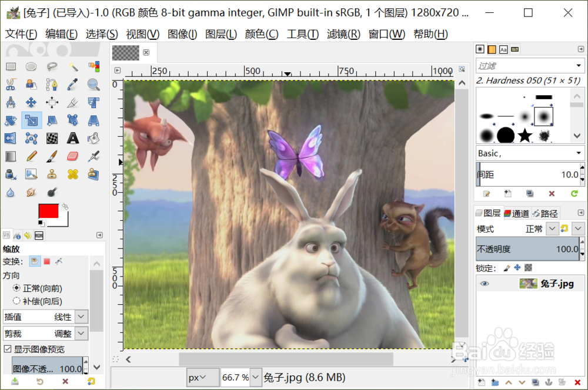Screen dimensions: 588x390
Task: Select the Eraser tool
Action: coord(73,156)
